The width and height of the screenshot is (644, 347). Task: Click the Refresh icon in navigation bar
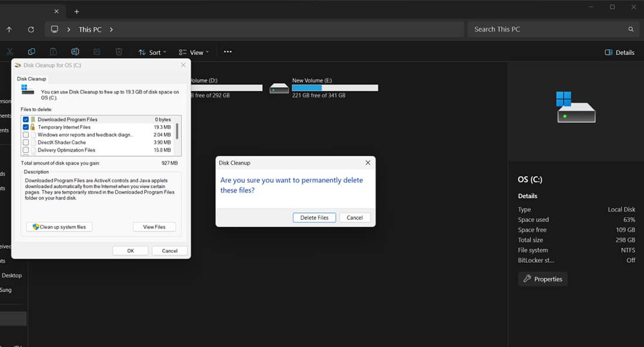click(x=31, y=29)
